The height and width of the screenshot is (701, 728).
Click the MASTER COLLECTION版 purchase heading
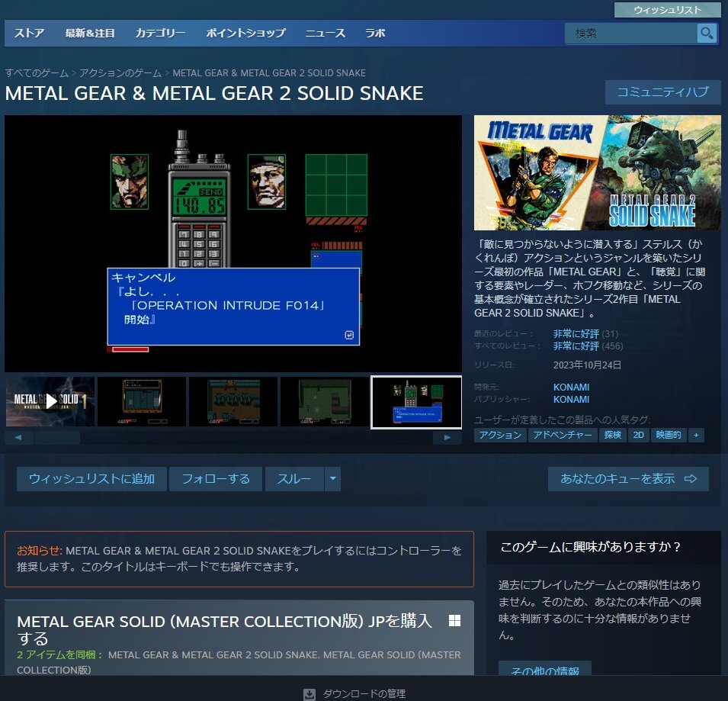click(224, 629)
